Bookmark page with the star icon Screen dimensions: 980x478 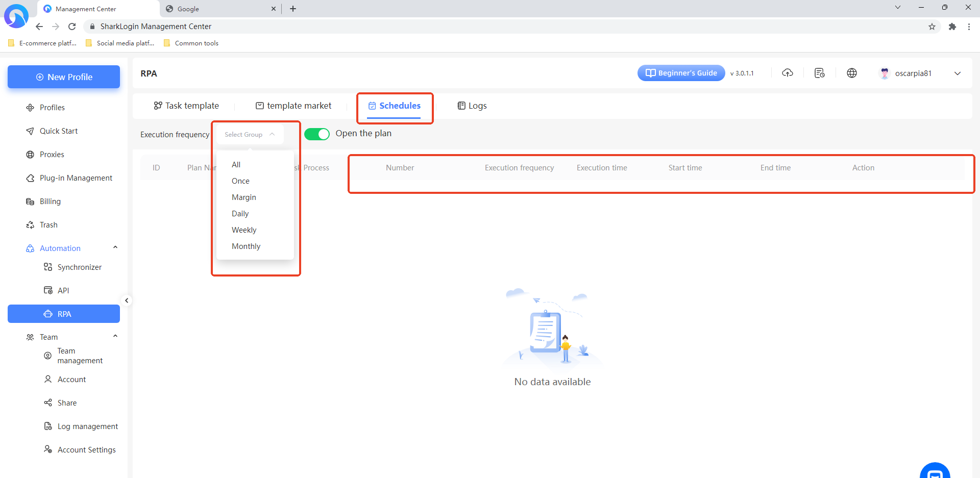click(x=932, y=27)
